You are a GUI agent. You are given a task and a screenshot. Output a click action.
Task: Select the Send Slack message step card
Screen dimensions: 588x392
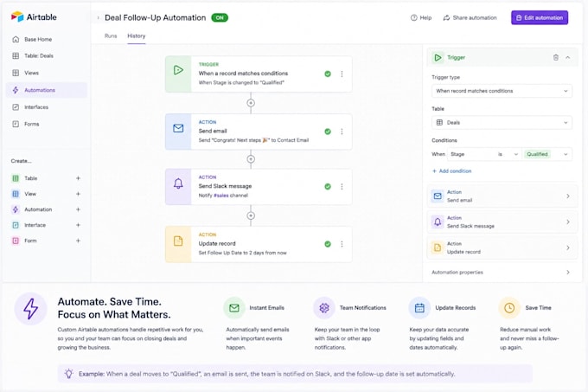pyautogui.click(x=259, y=186)
